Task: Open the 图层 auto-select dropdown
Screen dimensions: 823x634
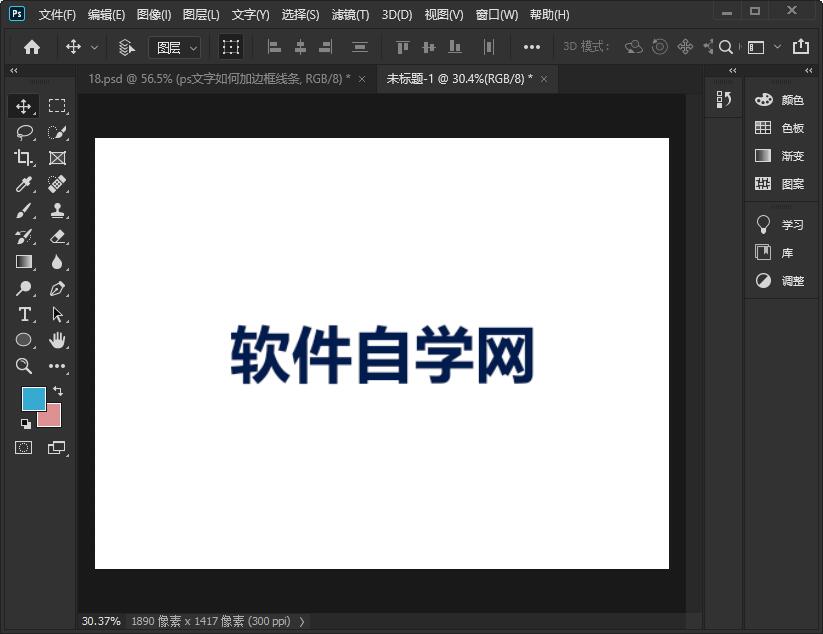Action: point(174,48)
